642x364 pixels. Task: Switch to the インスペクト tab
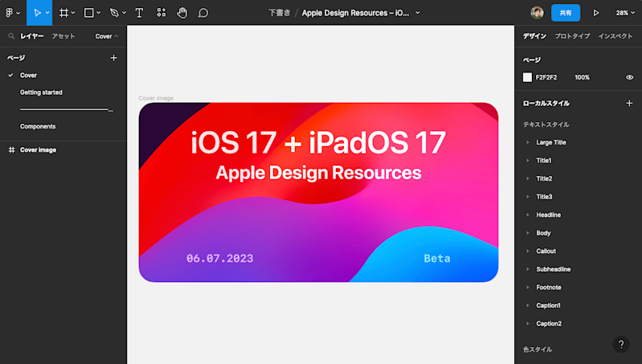615,36
